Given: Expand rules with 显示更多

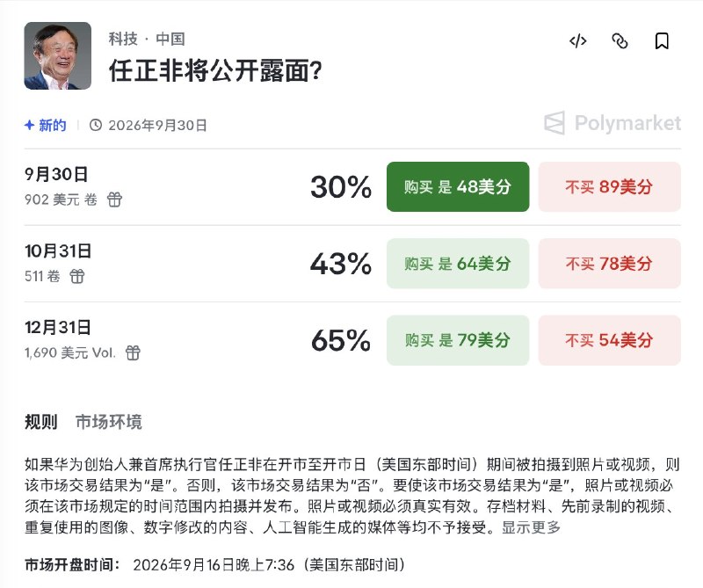Looking at the screenshot, I should click(532, 527).
